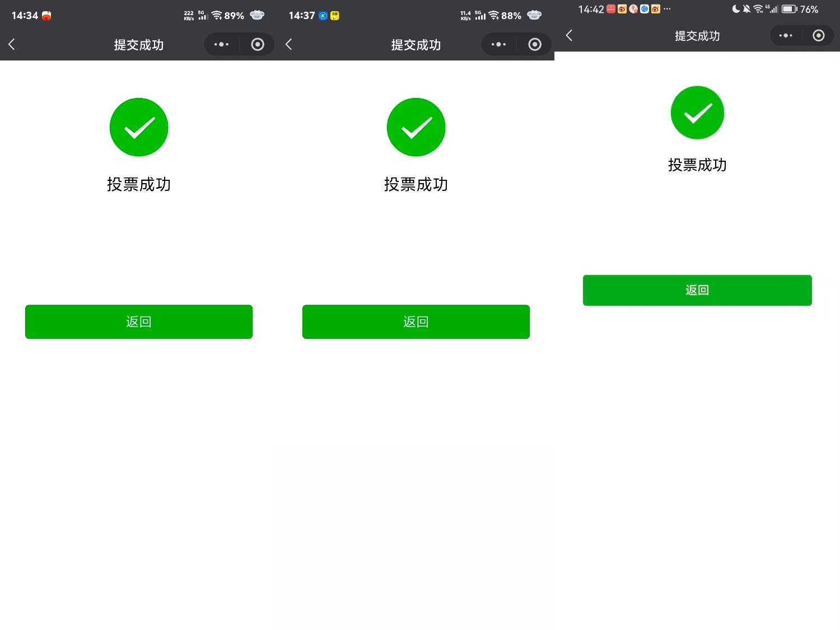Tap back arrow in the 14:37 screenshot

coord(289,44)
